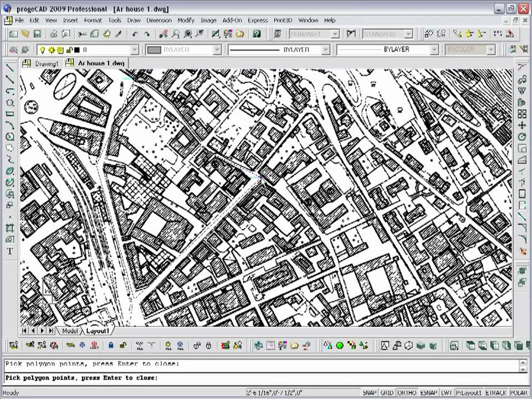Click the Rotate tool in the modify toolbar
Screen dimensions: 532x399
coord(522,137)
